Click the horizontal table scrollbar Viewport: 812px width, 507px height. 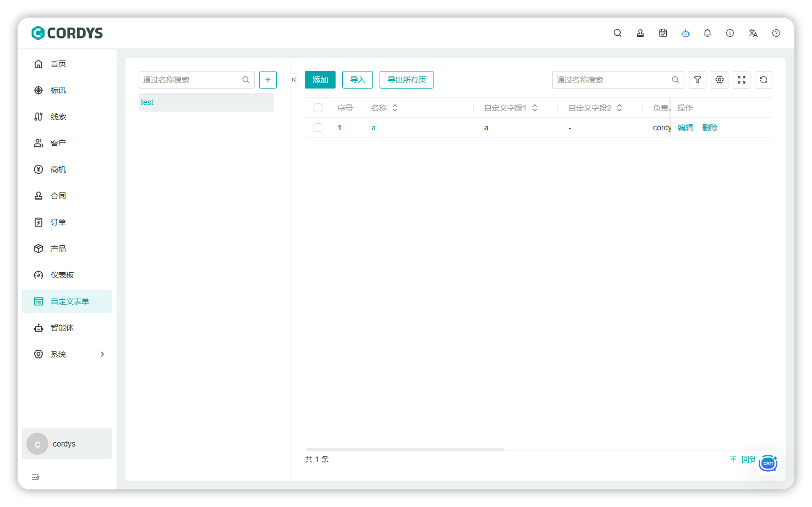coord(405,449)
